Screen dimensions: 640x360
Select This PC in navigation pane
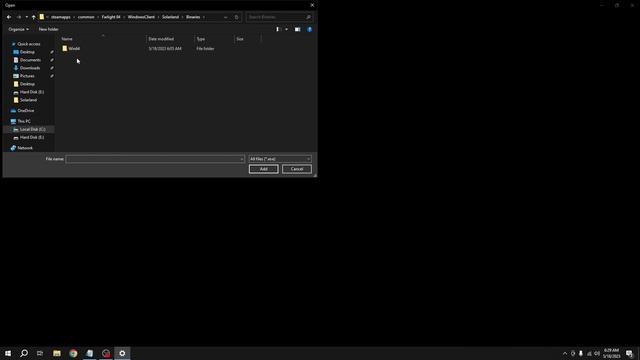(x=24, y=121)
